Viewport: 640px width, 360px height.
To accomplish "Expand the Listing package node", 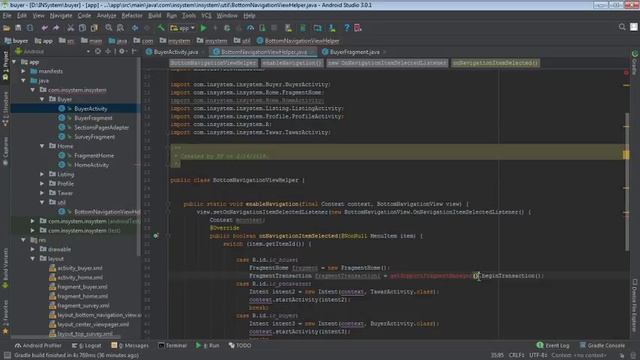I will click(42, 174).
